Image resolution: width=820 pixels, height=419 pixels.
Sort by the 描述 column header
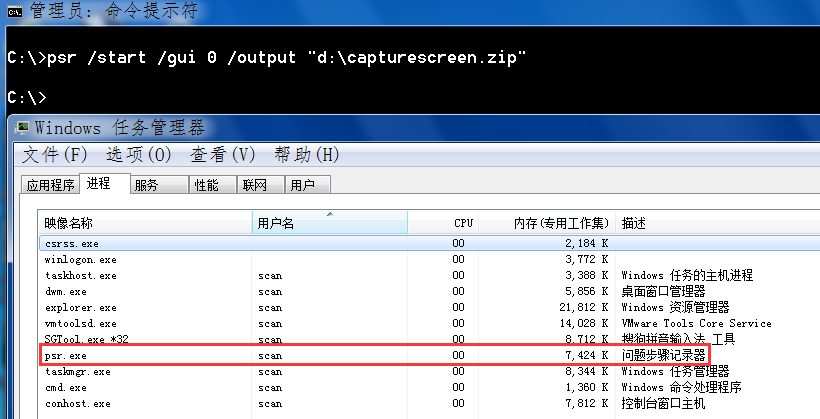tap(718, 223)
